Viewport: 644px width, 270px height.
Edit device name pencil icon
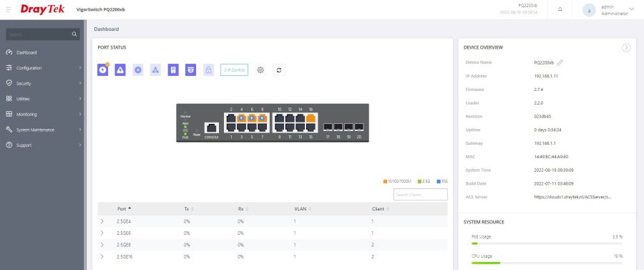(x=560, y=62)
